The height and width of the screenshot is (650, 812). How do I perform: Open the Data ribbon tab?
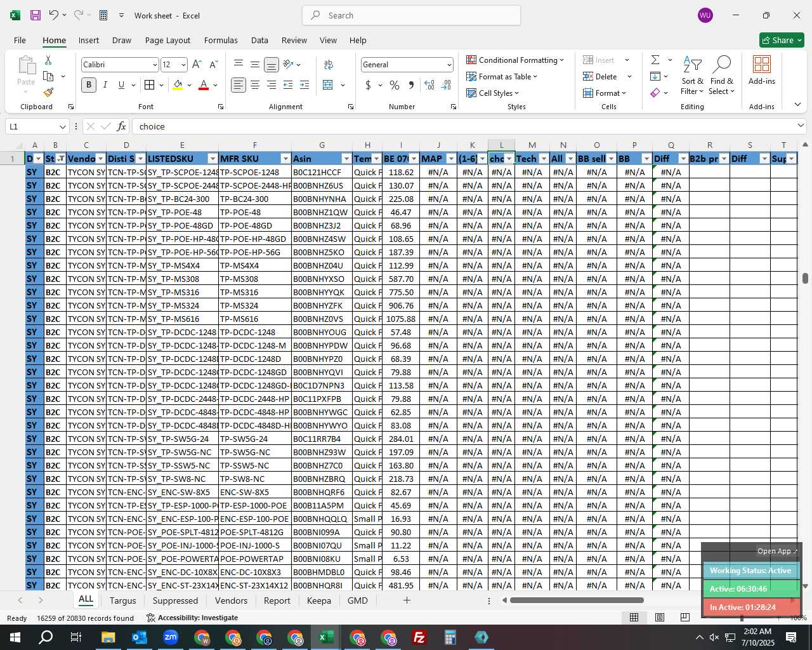pos(259,40)
